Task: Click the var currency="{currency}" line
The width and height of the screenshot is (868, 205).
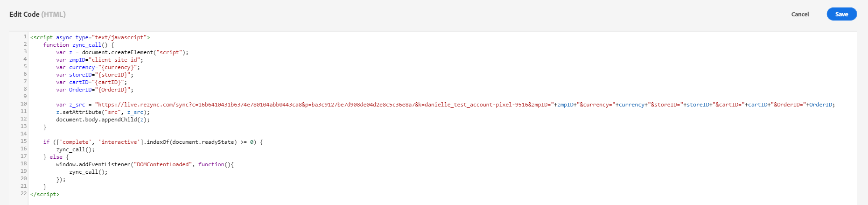Action: tap(98, 67)
